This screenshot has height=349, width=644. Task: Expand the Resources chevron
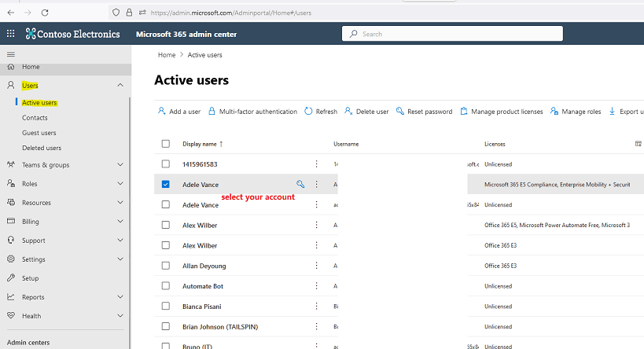(120, 203)
